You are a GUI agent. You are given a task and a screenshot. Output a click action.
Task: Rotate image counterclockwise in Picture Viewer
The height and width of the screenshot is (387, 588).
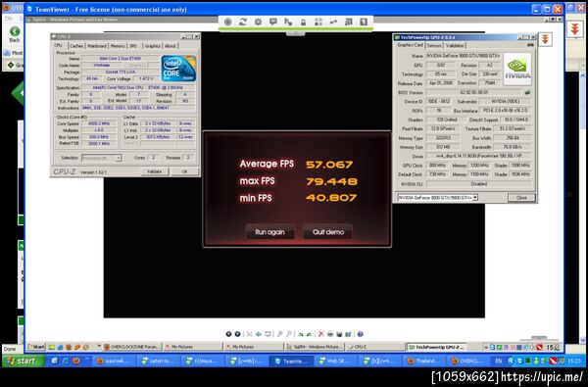point(309,334)
